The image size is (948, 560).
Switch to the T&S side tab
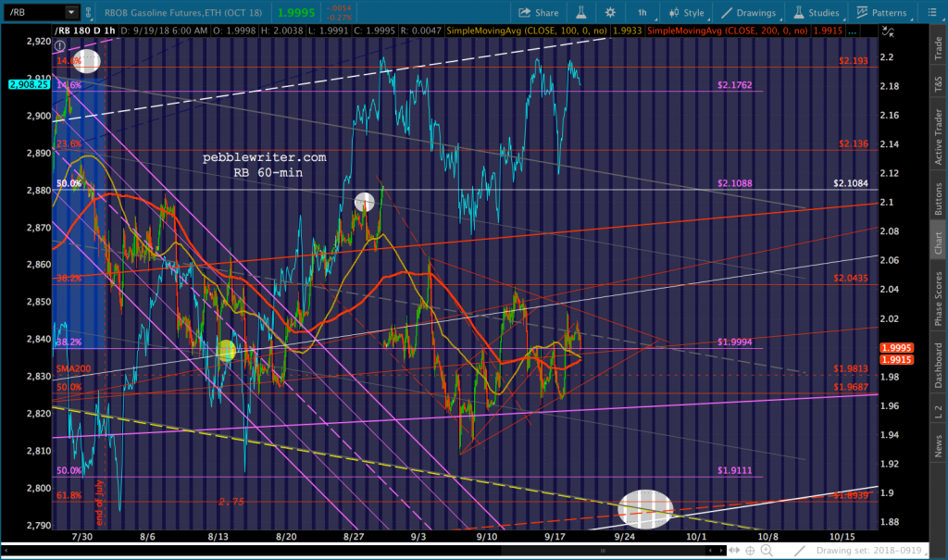(939, 83)
